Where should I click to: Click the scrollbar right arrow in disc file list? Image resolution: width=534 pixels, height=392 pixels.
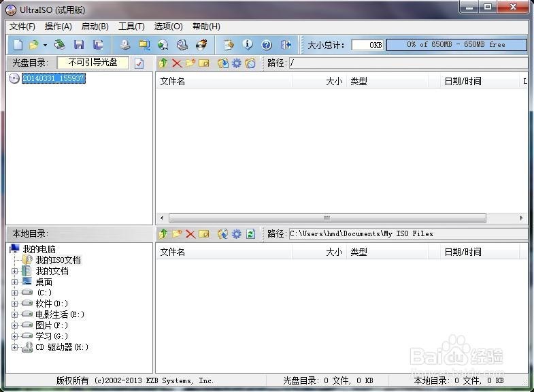click(x=521, y=218)
